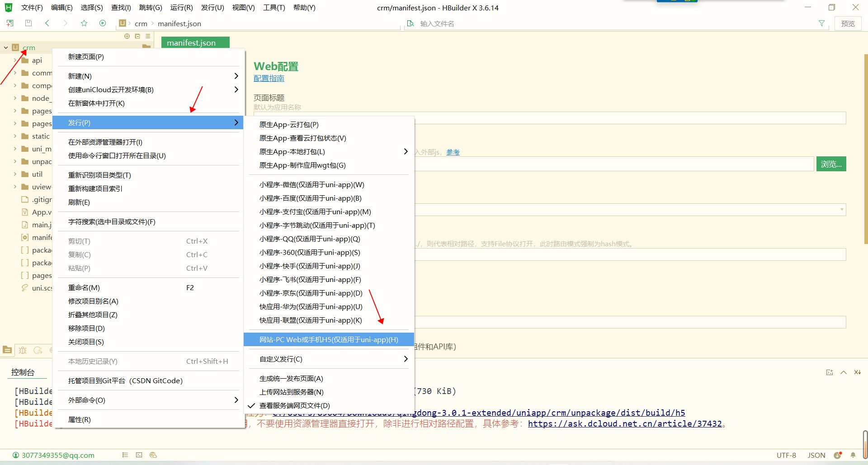Screen dimensions: 868x465
Task: Open the 配置指南 link
Action: click(x=269, y=78)
